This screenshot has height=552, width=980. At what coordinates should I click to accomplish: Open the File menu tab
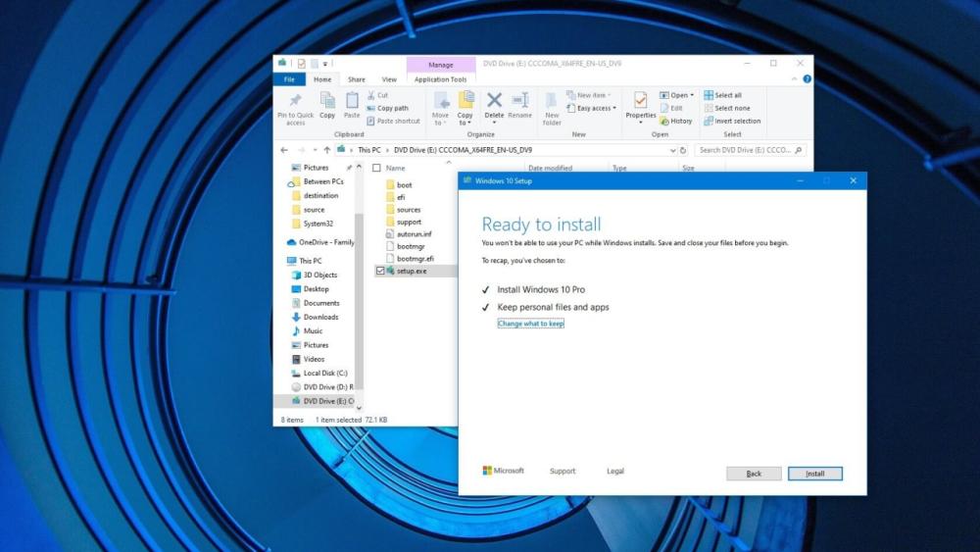click(x=289, y=79)
